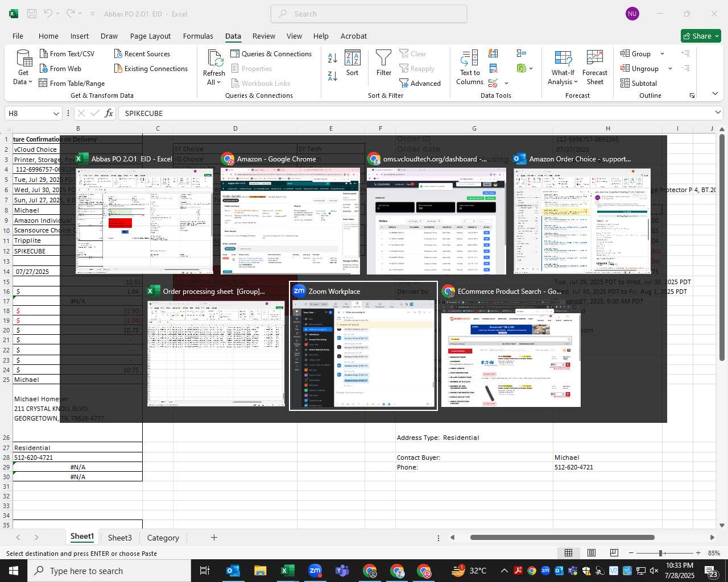Add a new sheet with plus button
Screen dimensions: 728x582
pyautogui.click(x=214, y=538)
